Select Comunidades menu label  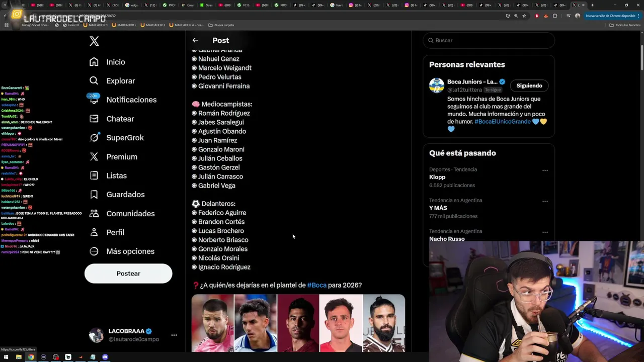(x=130, y=214)
